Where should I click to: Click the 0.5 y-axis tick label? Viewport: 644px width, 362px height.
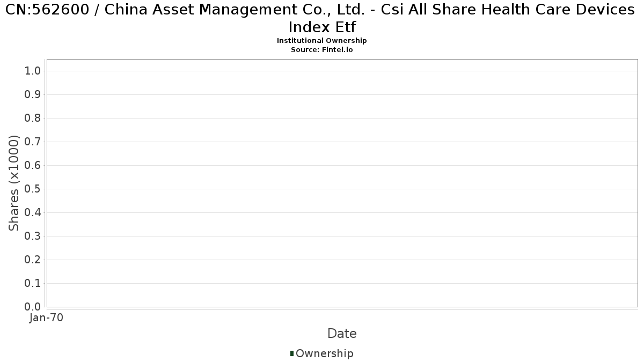[x=33, y=189]
